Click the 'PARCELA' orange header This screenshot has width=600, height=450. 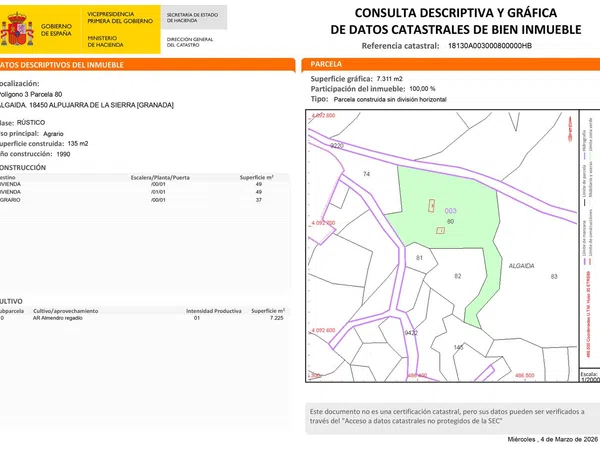pyautogui.click(x=451, y=64)
